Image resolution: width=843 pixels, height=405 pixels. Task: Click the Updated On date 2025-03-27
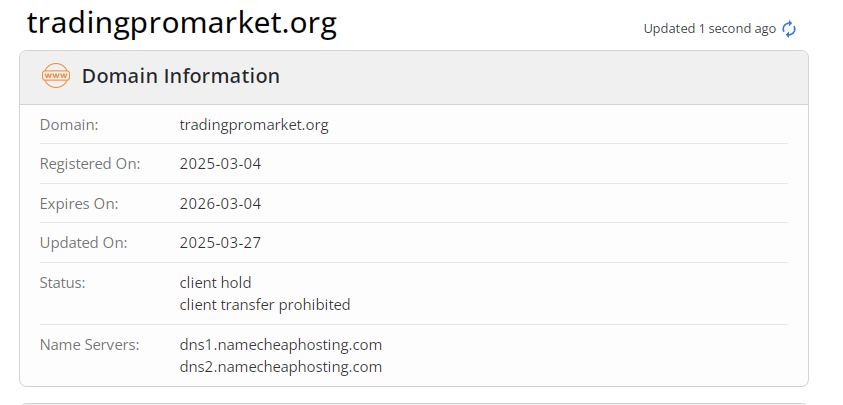pos(220,242)
